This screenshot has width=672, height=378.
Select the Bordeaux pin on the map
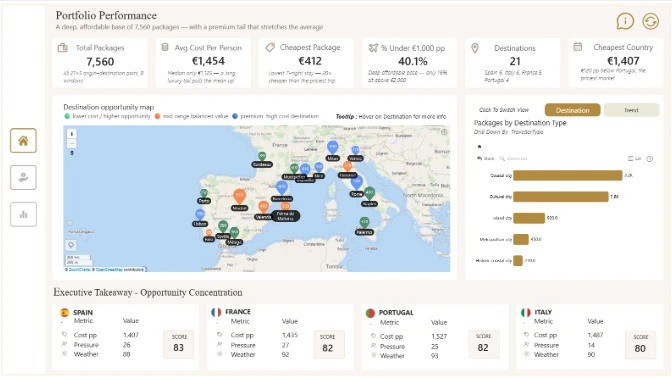click(x=262, y=156)
